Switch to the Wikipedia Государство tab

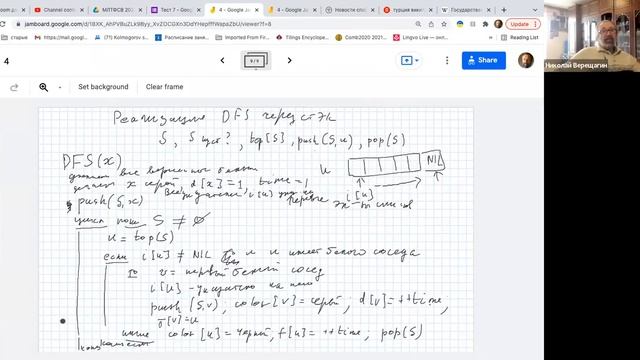click(467, 10)
